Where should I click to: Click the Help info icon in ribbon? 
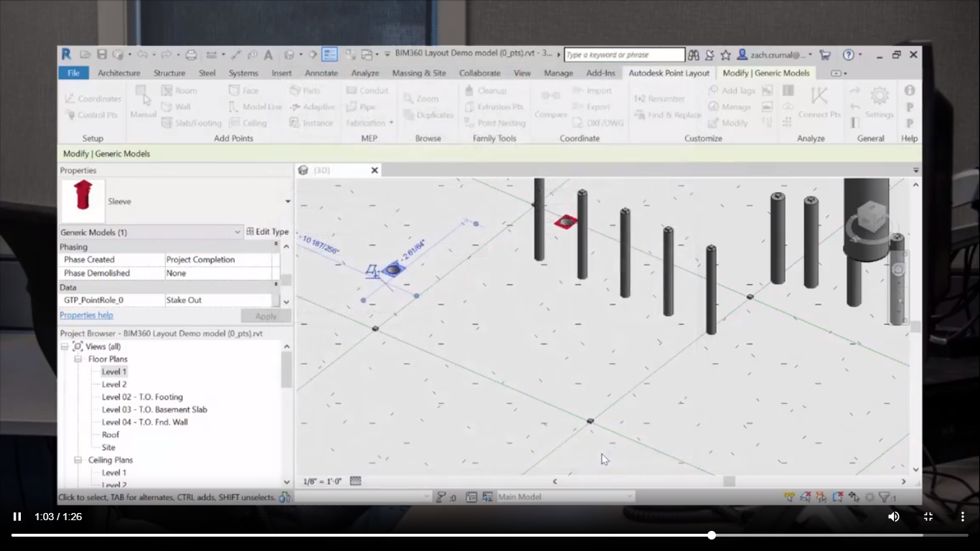tap(909, 90)
